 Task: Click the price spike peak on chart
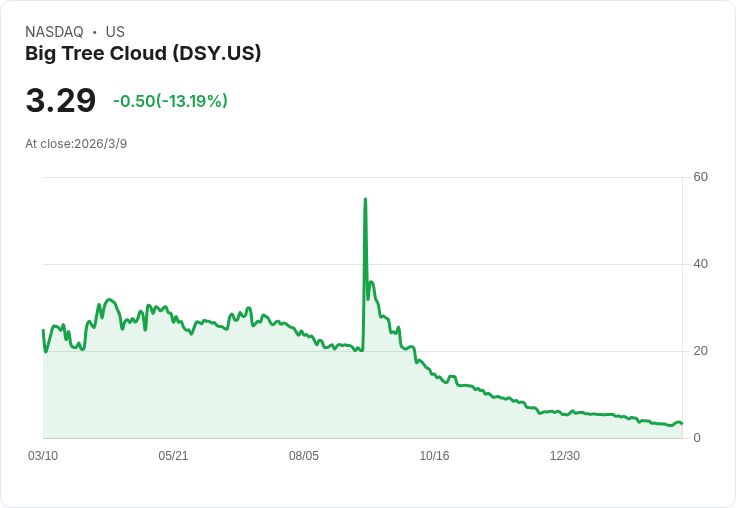[x=365, y=200]
